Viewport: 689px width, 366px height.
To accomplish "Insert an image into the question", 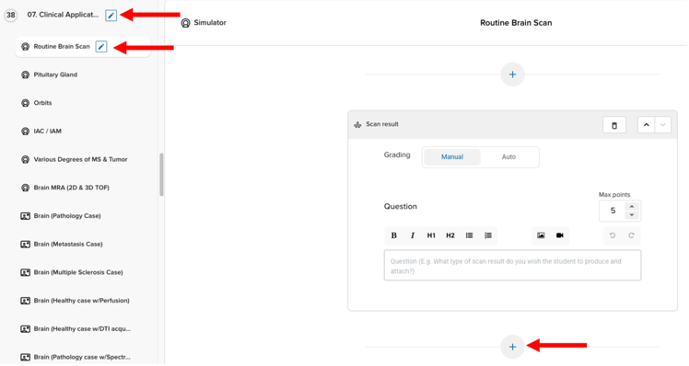I will [541, 236].
